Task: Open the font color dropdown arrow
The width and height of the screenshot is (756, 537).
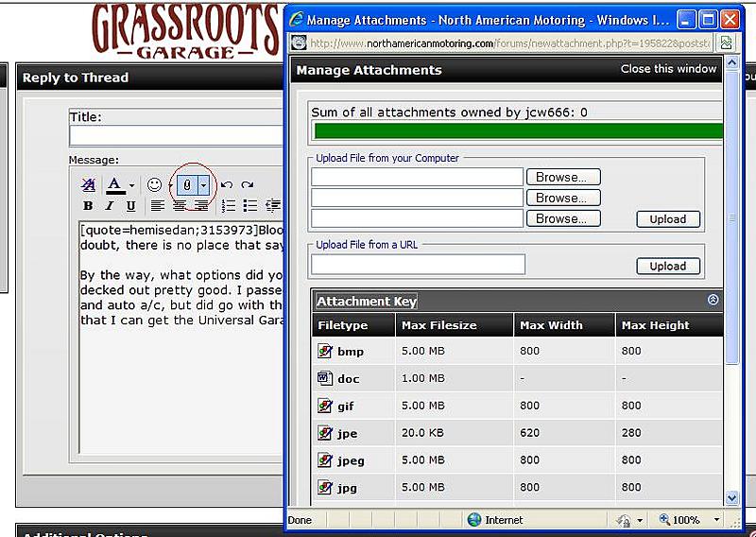Action: pyautogui.click(x=132, y=186)
